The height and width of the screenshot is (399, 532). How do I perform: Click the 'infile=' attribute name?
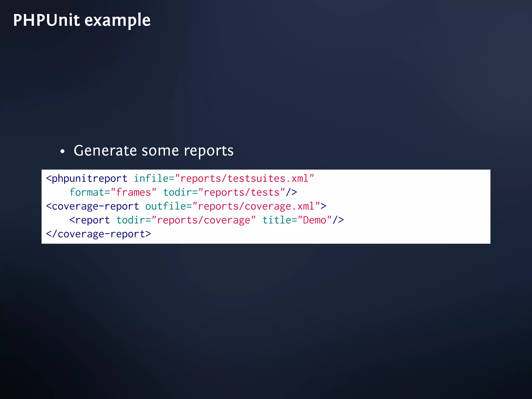tap(154, 179)
